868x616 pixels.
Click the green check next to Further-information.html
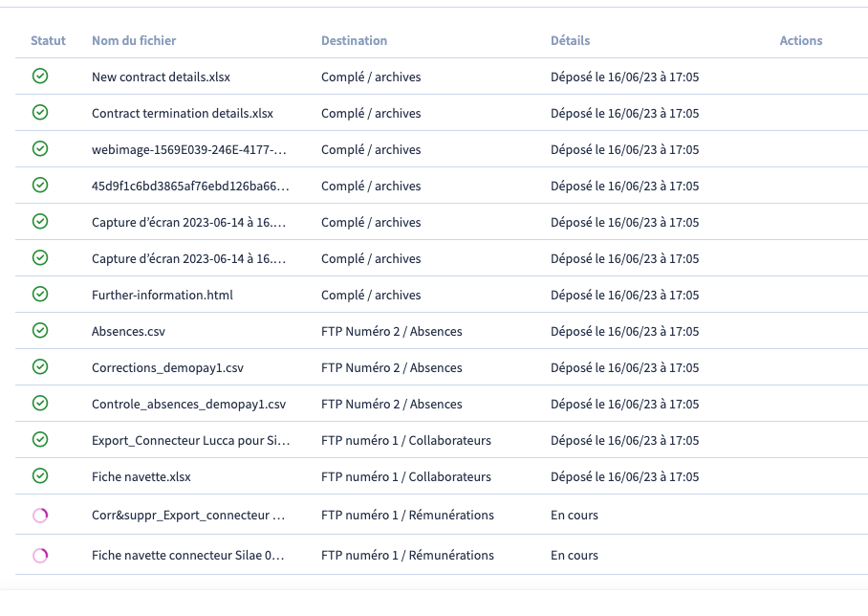(40, 294)
